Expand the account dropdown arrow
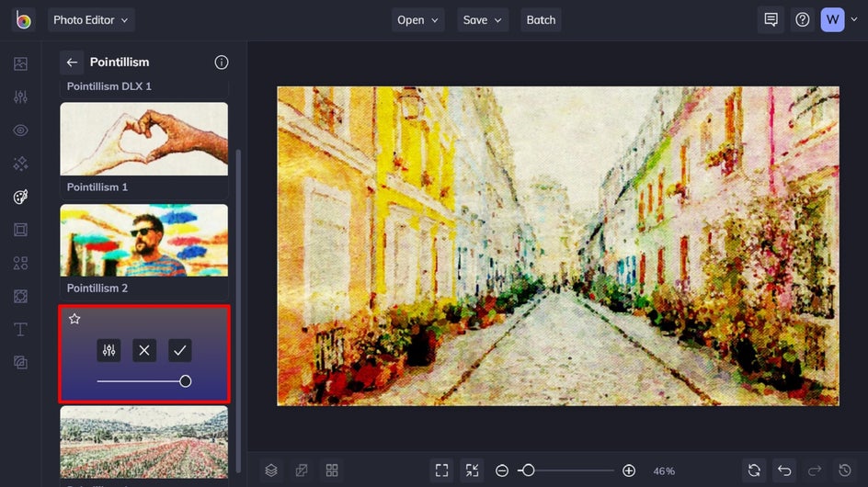Viewport: 868px width, 487px height. pyautogui.click(x=854, y=20)
